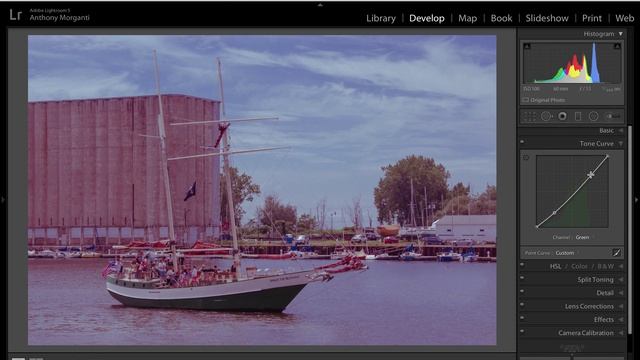
Task: Switch to the Map module
Action: (467, 18)
